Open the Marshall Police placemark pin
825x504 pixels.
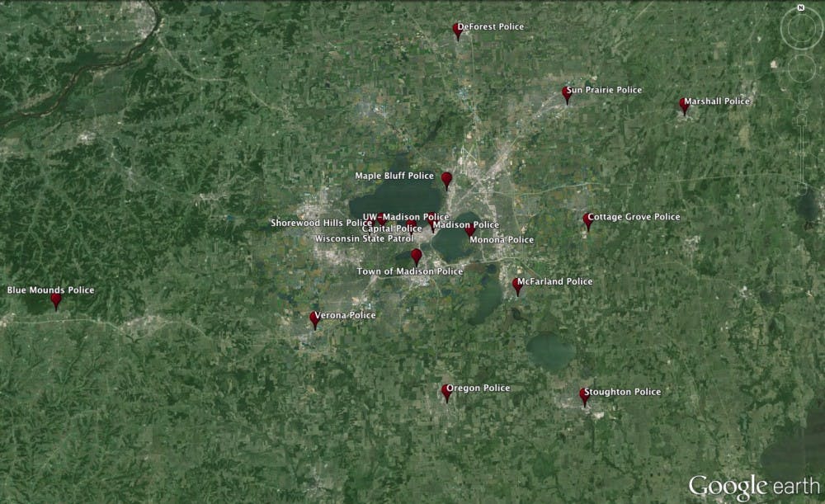pos(684,104)
